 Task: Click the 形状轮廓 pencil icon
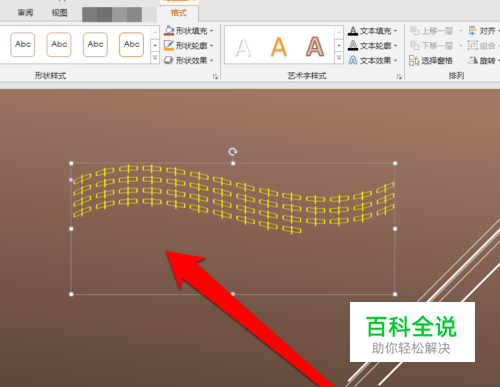click(169, 45)
